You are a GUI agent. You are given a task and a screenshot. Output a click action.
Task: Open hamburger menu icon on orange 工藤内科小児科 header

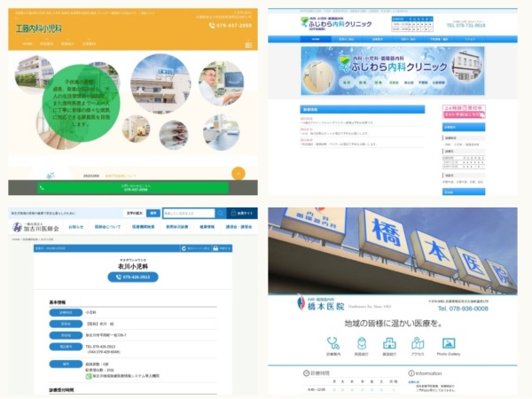pos(248,45)
